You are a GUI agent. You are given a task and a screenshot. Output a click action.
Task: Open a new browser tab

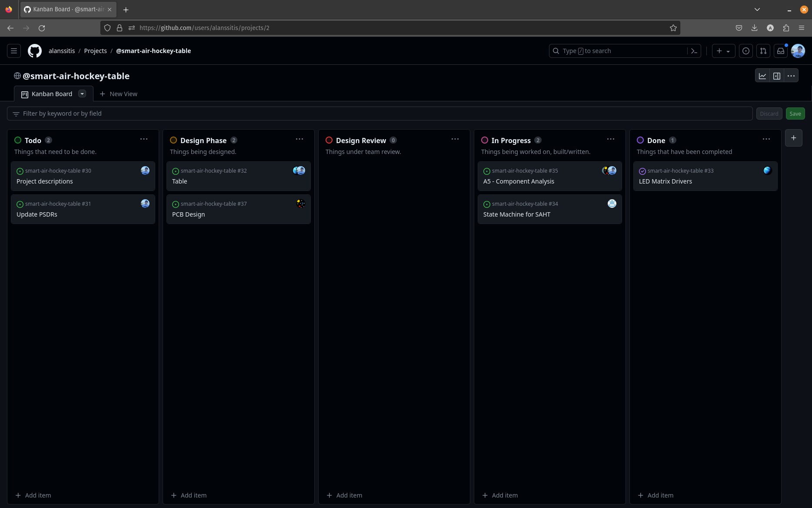click(x=126, y=10)
